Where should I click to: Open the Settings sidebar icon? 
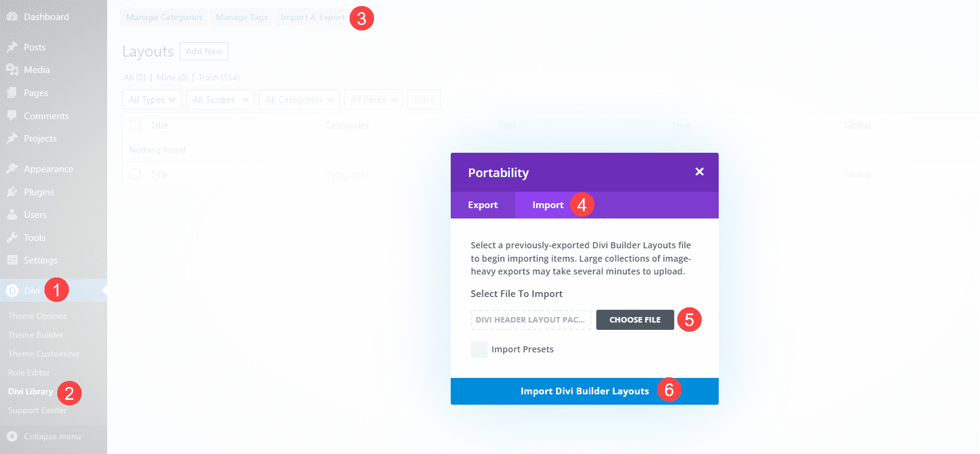point(13,260)
